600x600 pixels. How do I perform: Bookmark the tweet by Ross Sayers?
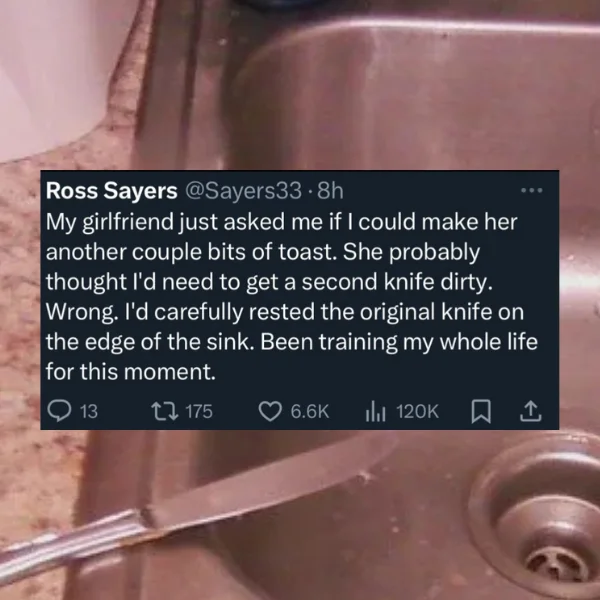point(481,411)
